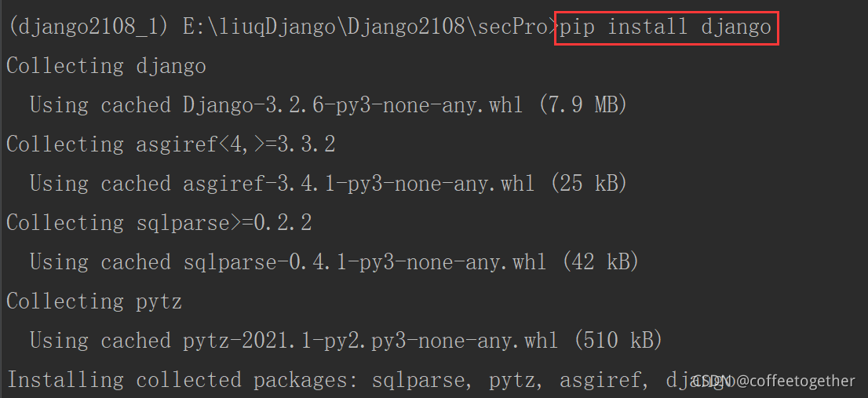Click the "(7.9 MB)" file size
868x398 pixels.
pos(582,105)
